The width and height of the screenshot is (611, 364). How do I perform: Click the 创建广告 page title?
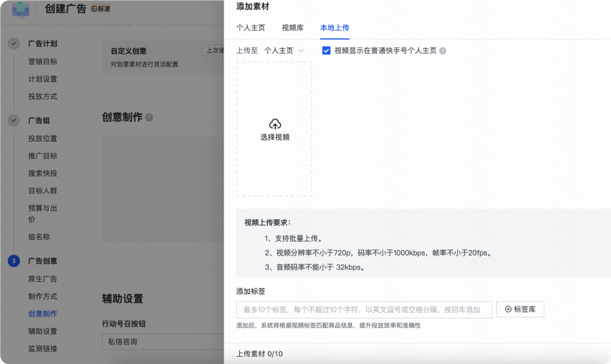tap(65, 8)
